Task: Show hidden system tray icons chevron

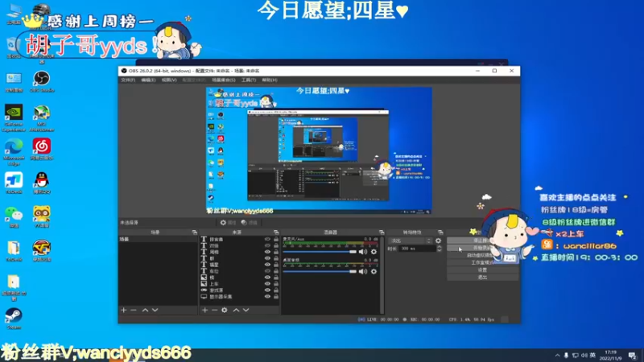Action: (x=557, y=356)
